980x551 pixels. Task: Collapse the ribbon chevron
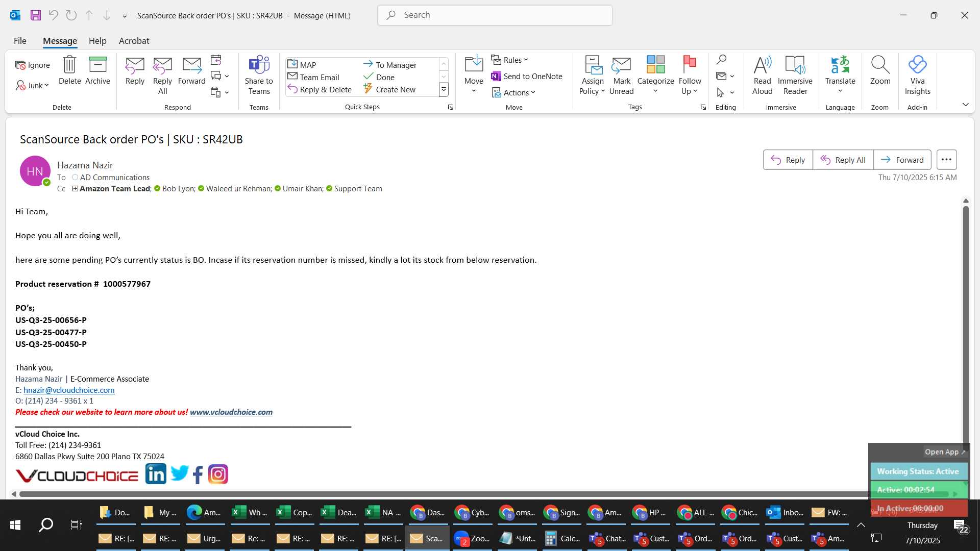click(x=965, y=105)
